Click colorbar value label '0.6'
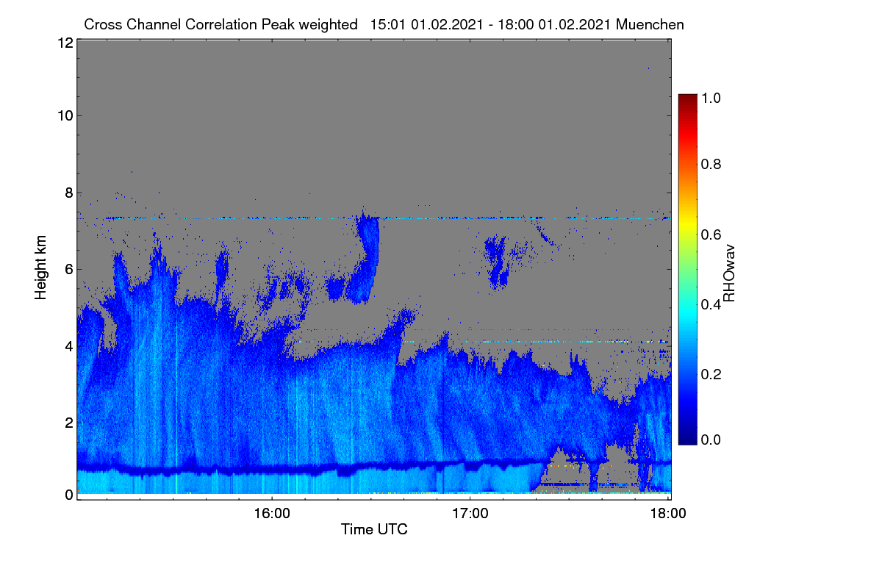 711,234
